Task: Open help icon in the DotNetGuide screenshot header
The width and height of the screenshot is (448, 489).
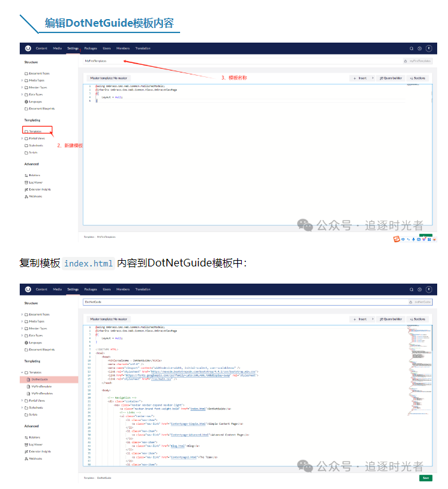Action: pos(419,289)
